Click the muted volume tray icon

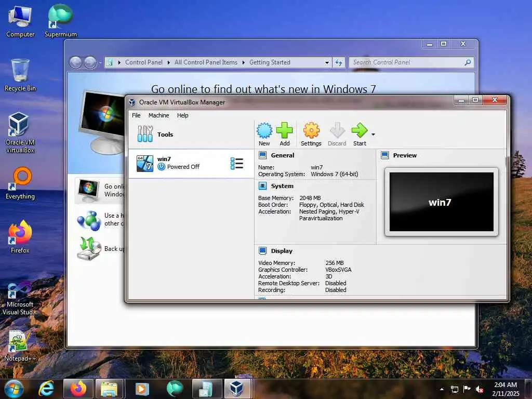click(x=480, y=389)
